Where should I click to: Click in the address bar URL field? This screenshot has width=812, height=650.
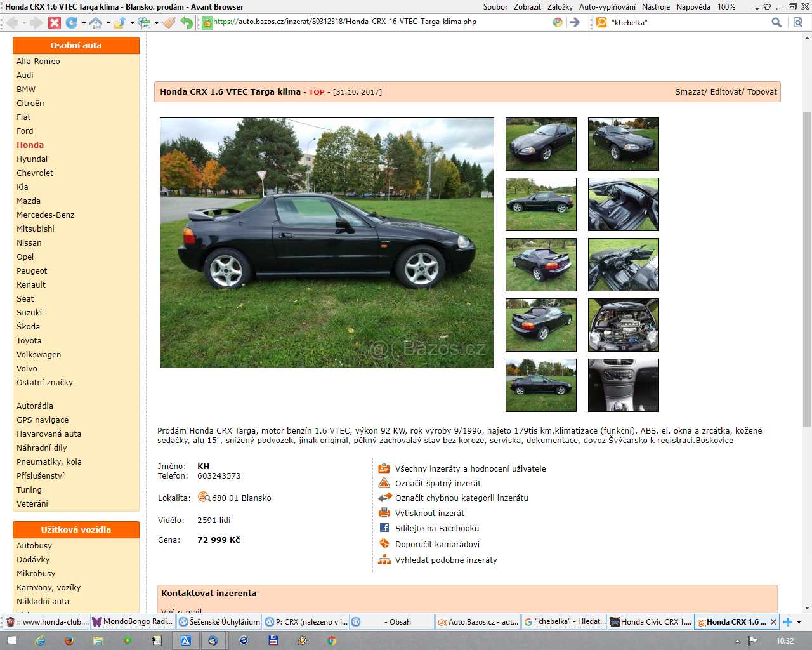coord(381,22)
